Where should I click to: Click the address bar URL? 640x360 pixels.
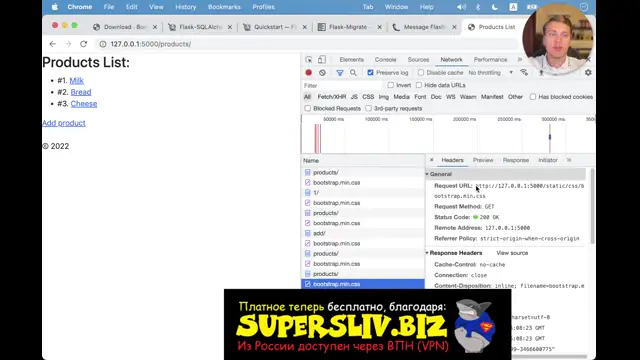pos(151,44)
